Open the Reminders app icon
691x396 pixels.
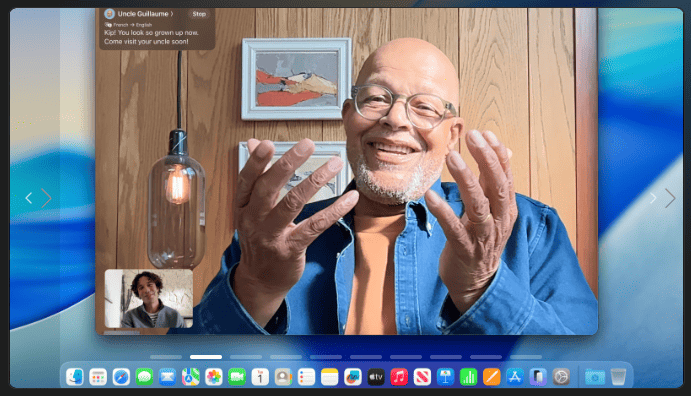point(306,377)
